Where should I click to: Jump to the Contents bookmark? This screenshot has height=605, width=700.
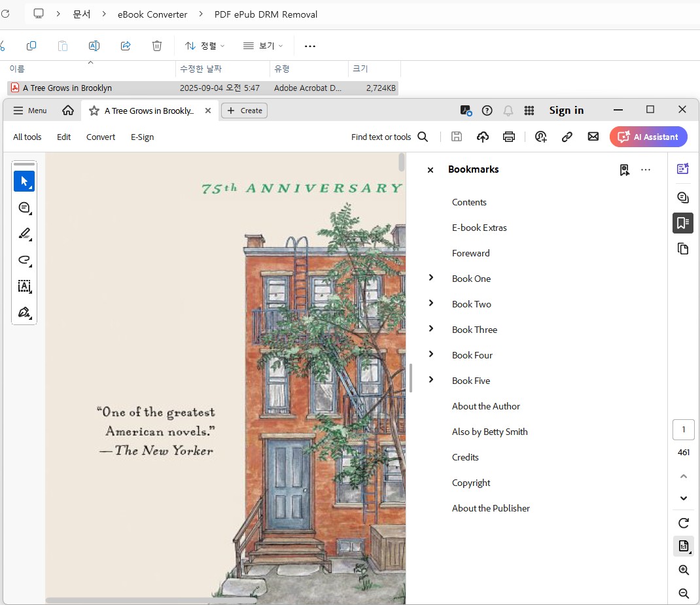coord(469,202)
